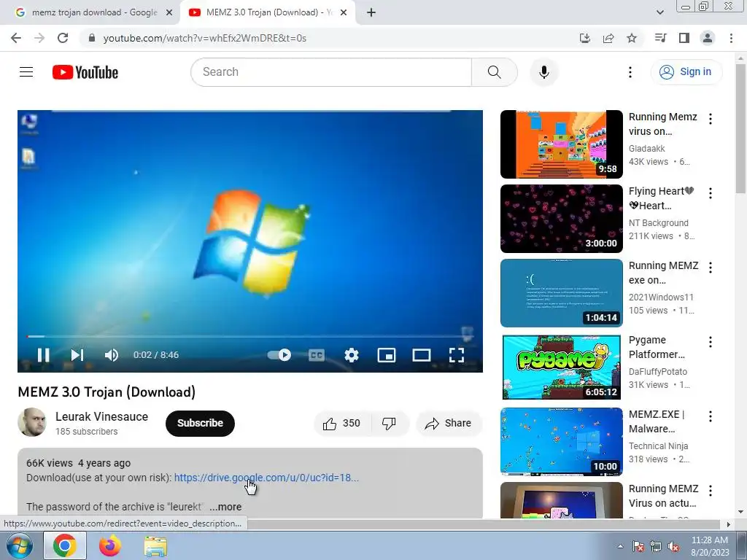Screen dimensions: 747x560
Task: Share this page from Chrome toolbar
Action: 608,38
